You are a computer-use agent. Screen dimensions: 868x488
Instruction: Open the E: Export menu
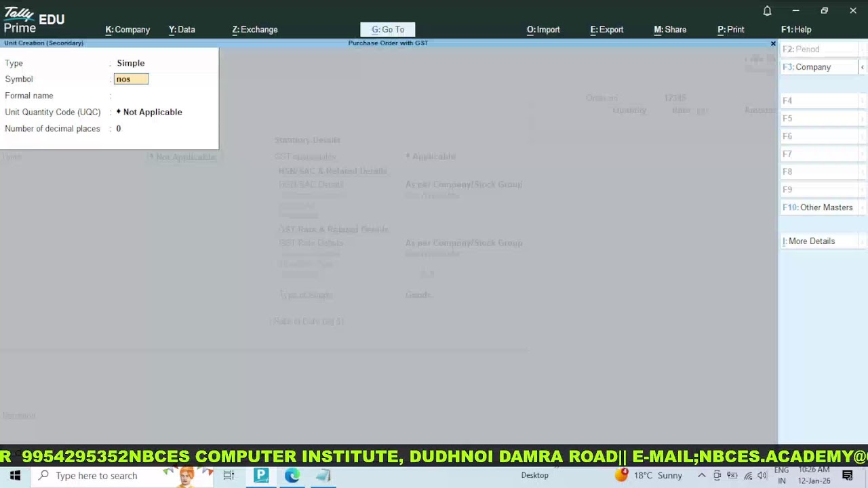click(x=607, y=29)
